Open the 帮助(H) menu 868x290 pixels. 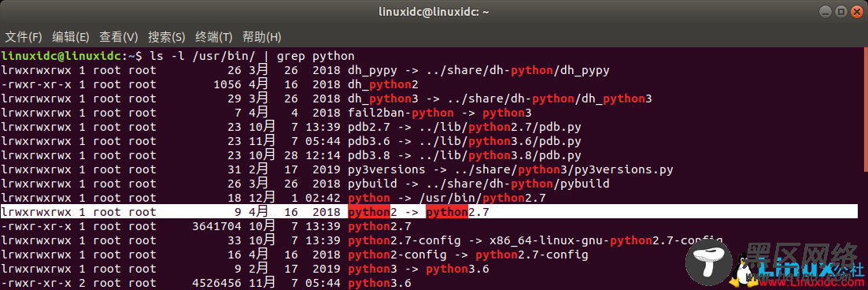262,37
